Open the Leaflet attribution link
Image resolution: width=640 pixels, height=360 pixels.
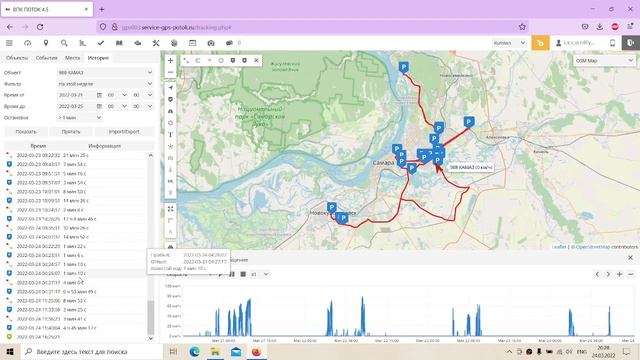(559, 247)
